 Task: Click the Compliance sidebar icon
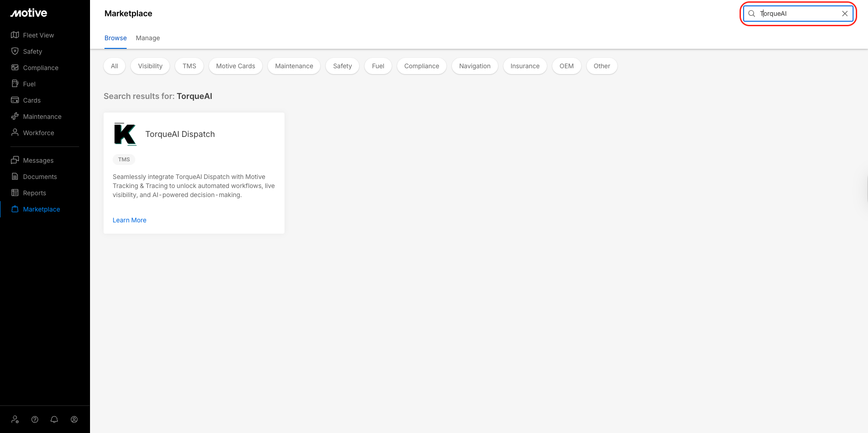pyautogui.click(x=15, y=67)
